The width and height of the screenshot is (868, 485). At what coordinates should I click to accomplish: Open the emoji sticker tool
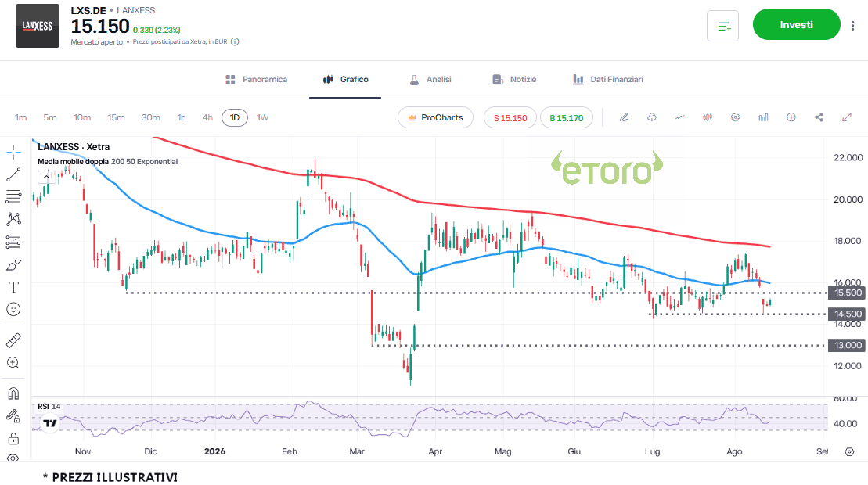(x=13, y=309)
